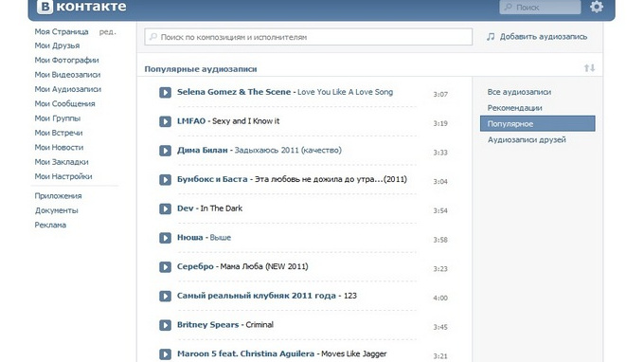Play LMFAO Sexy and I Know it
The image size is (644, 362).
pos(165,121)
